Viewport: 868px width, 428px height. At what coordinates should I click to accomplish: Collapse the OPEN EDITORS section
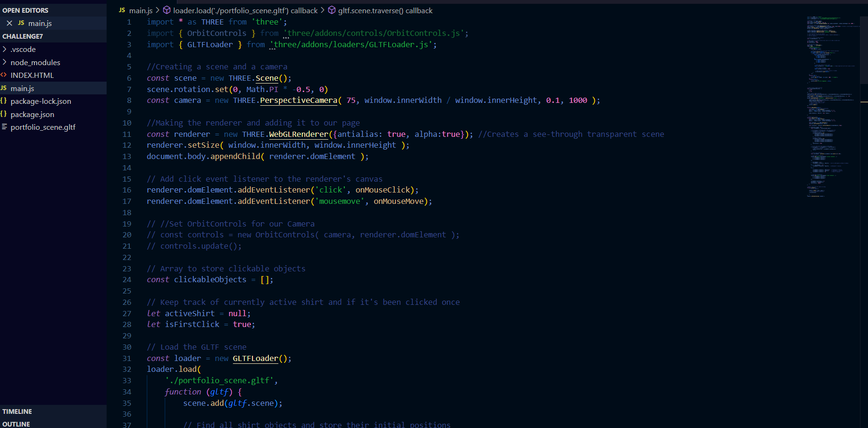[25, 10]
